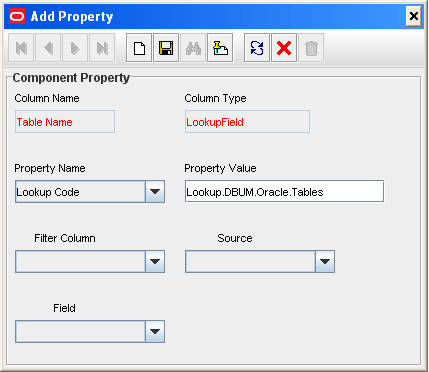Create a new record with the blank page icon
This screenshot has width=429, height=372.
point(139,48)
